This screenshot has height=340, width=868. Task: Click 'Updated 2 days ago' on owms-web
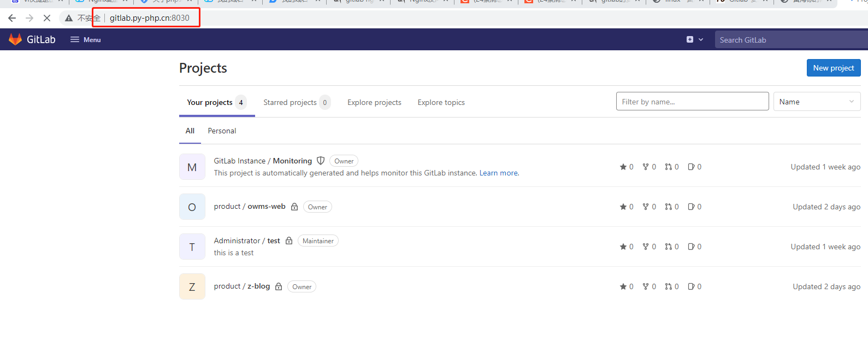tap(826, 207)
